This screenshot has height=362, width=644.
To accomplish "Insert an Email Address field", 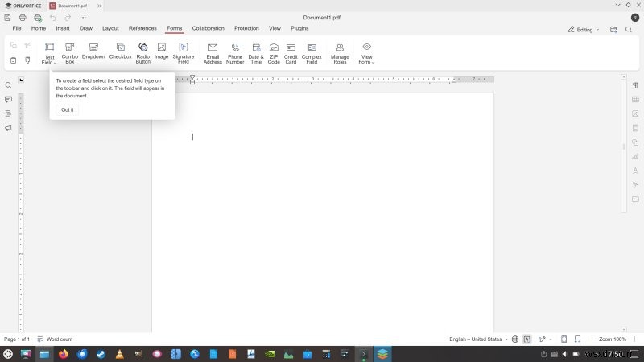I will click(213, 53).
